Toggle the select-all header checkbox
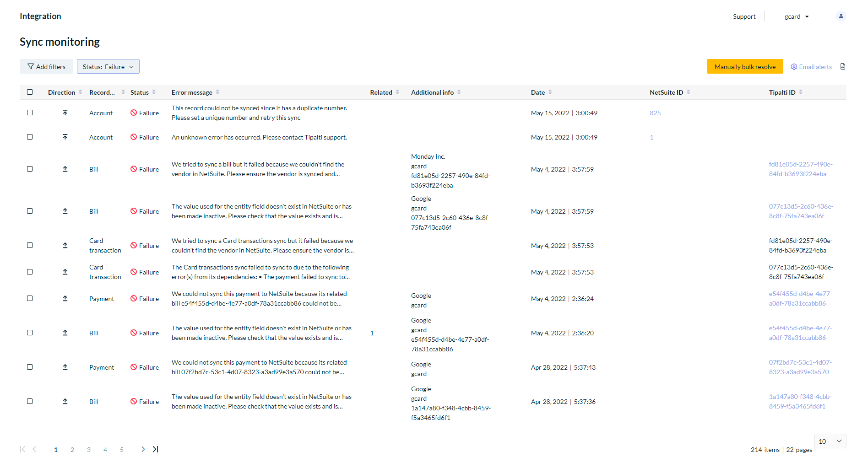 pyautogui.click(x=30, y=92)
